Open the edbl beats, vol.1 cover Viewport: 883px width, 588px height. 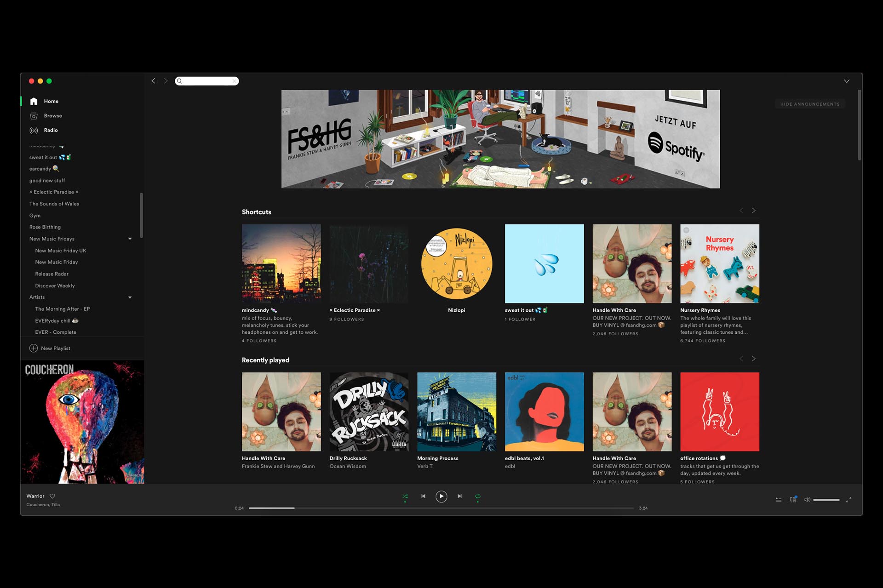coord(544,411)
